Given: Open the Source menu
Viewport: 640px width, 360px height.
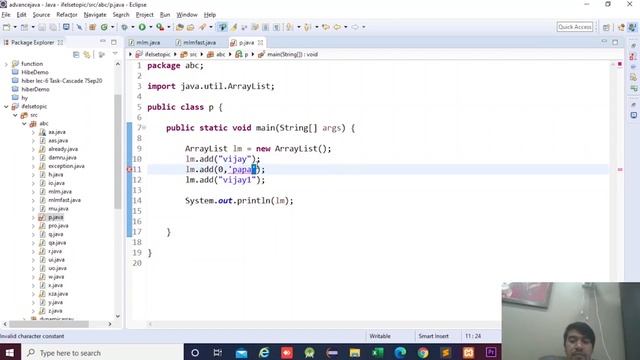Looking at the screenshot, I should (41, 15).
